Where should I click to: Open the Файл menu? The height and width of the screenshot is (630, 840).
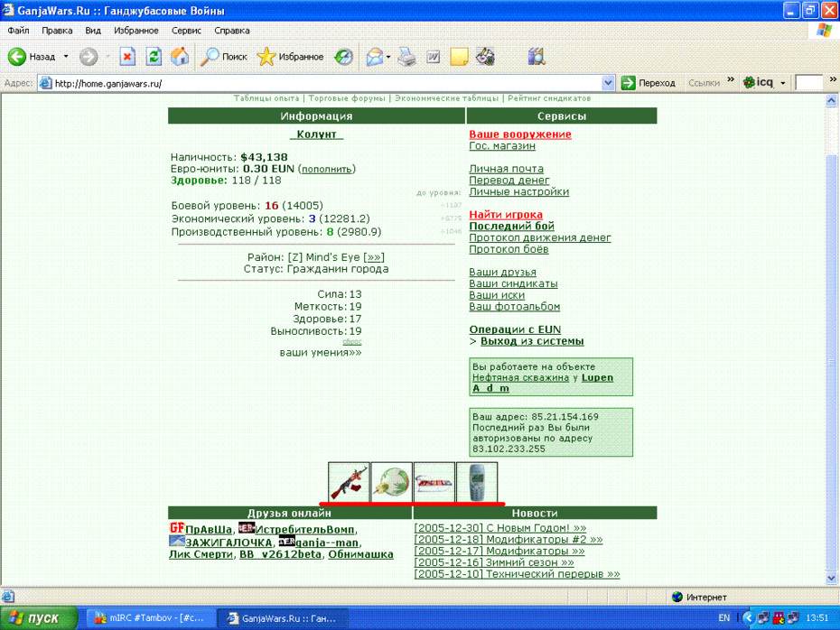(18, 31)
